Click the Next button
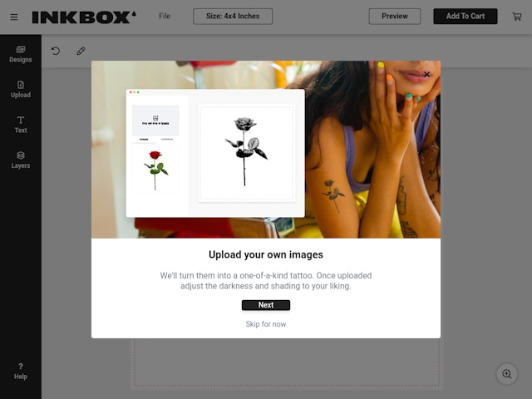Viewport: 532px width, 399px height. 266,305
